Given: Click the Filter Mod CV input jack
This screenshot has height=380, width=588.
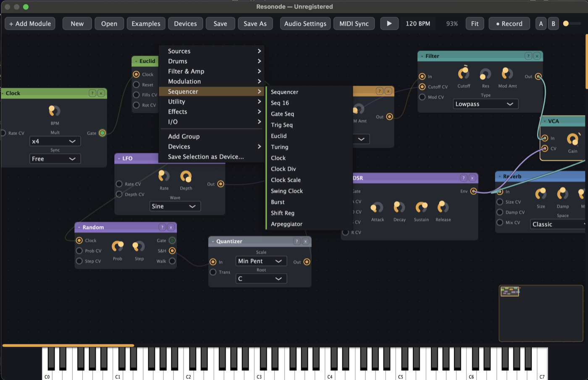Looking at the screenshot, I should click(422, 97).
